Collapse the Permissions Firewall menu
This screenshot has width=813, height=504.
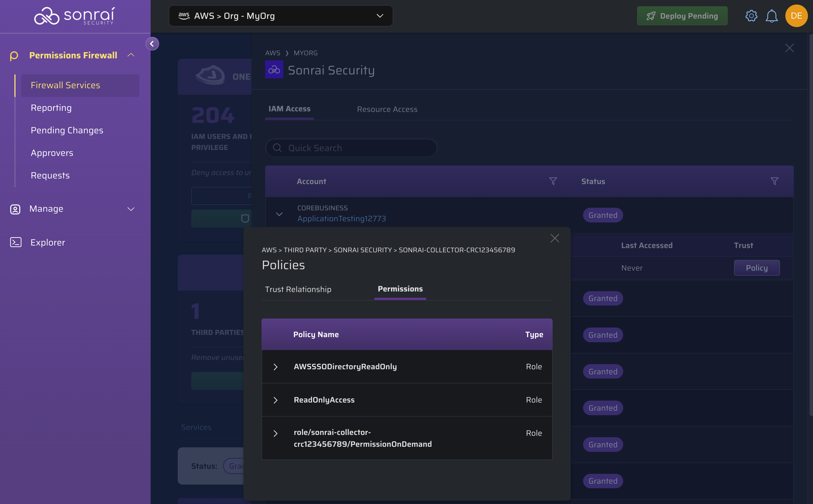coord(131,55)
